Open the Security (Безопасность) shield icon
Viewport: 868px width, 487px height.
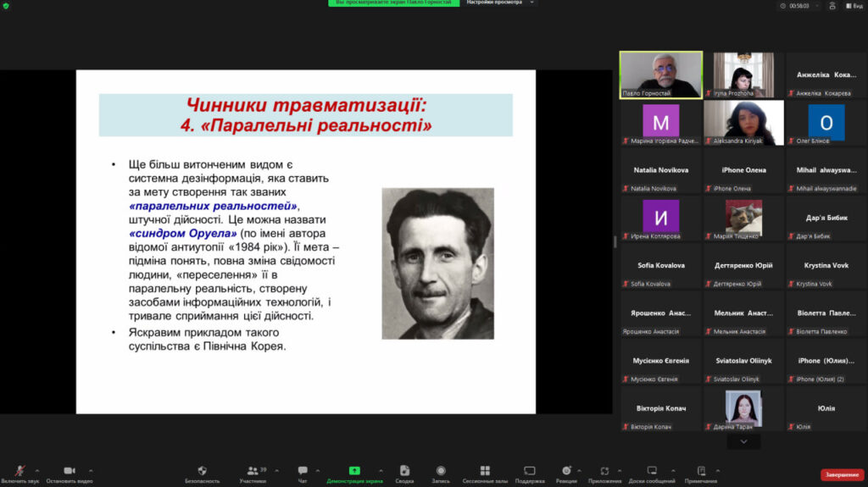(202, 471)
